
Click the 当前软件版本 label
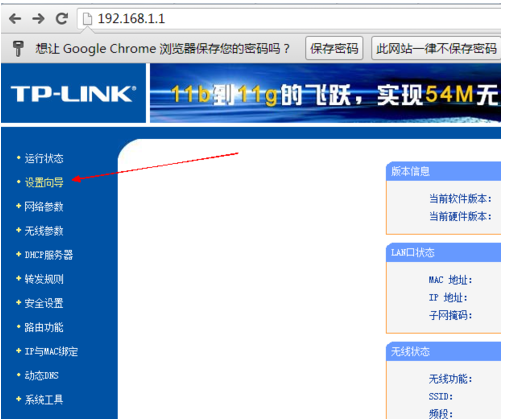(460, 199)
